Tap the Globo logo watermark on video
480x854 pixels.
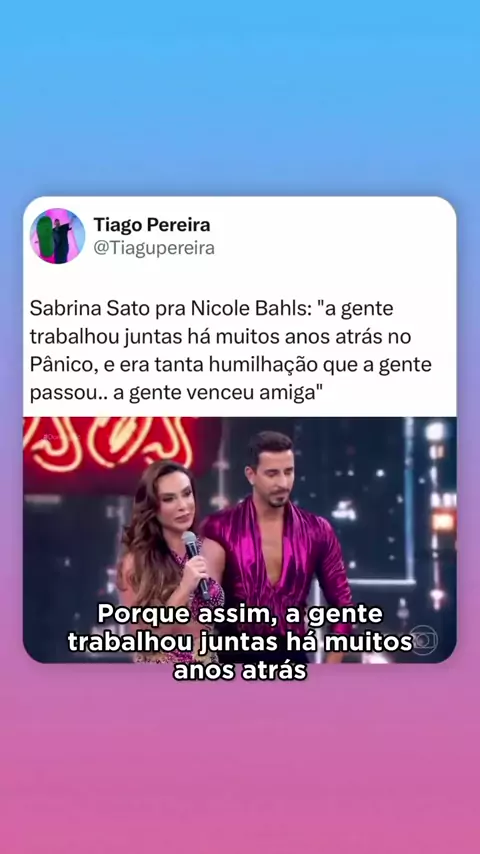(x=423, y=639)
